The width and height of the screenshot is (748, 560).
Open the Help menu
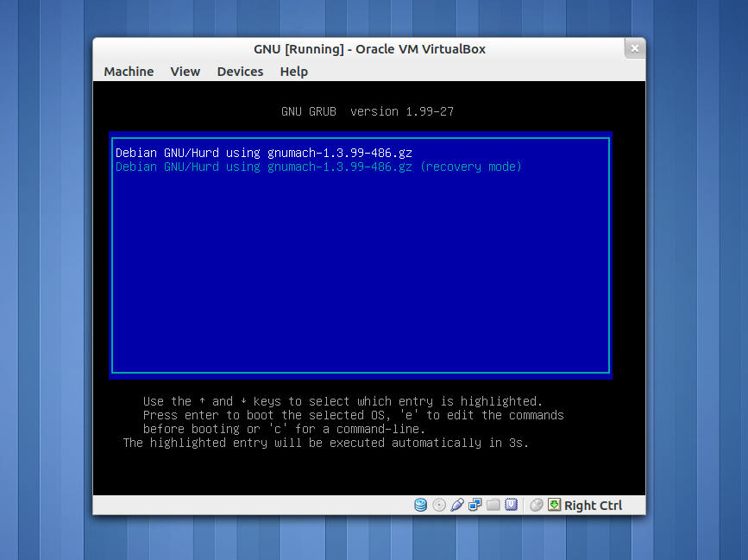pos(293,72)
